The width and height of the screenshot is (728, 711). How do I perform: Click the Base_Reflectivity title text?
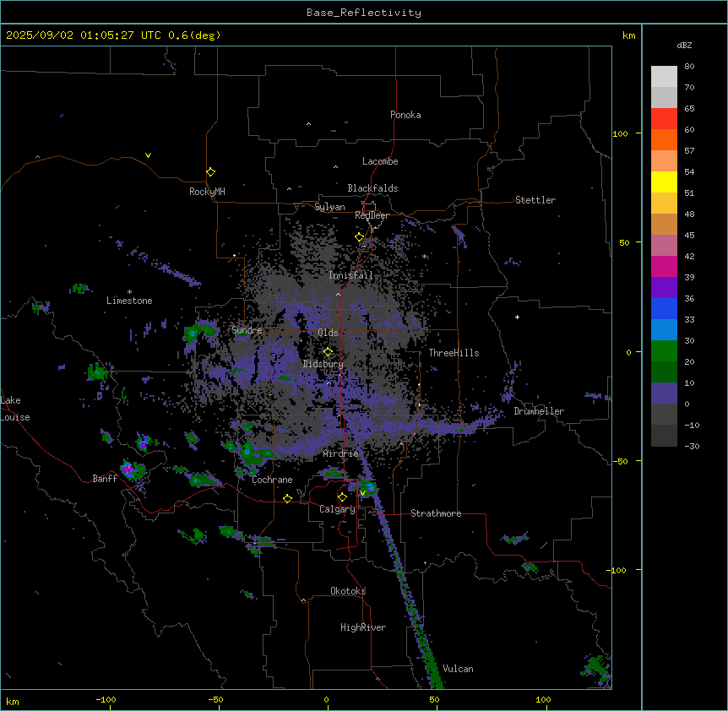coord(364,13)
